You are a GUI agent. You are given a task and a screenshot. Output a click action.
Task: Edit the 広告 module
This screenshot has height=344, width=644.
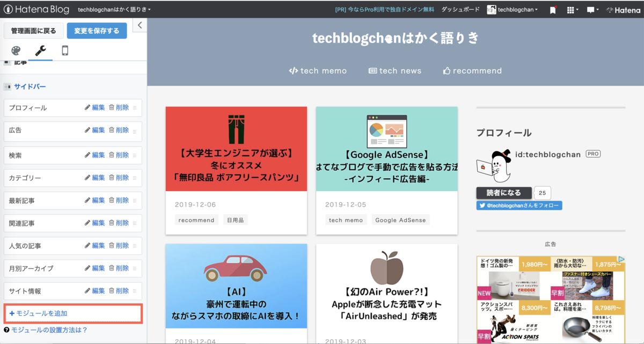tap(95, 130)
